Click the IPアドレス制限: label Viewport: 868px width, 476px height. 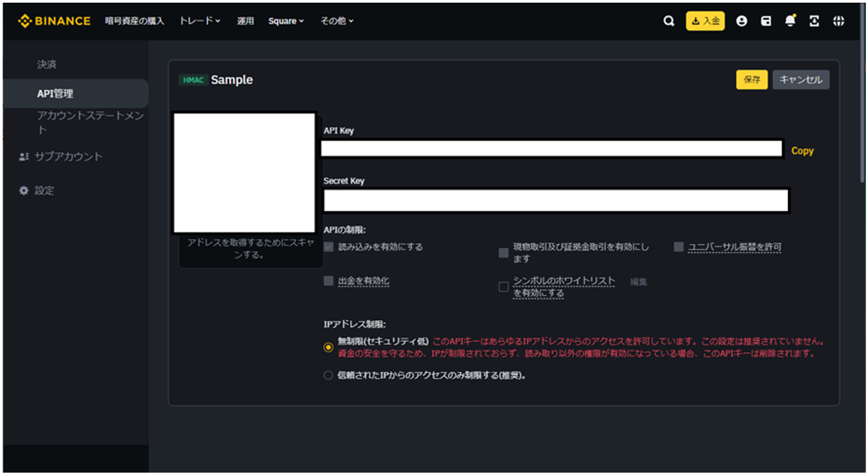(355, 324)
